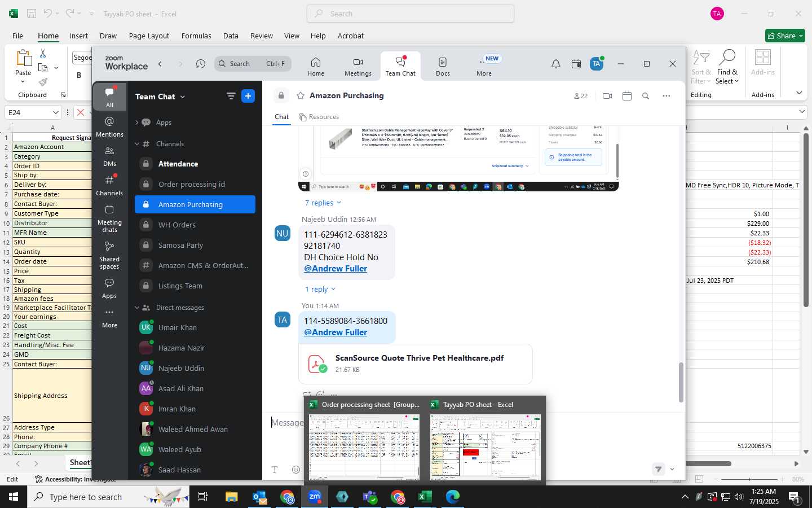Select the Order processing sheet taskbar thumbnail

[x=364, y=441]
